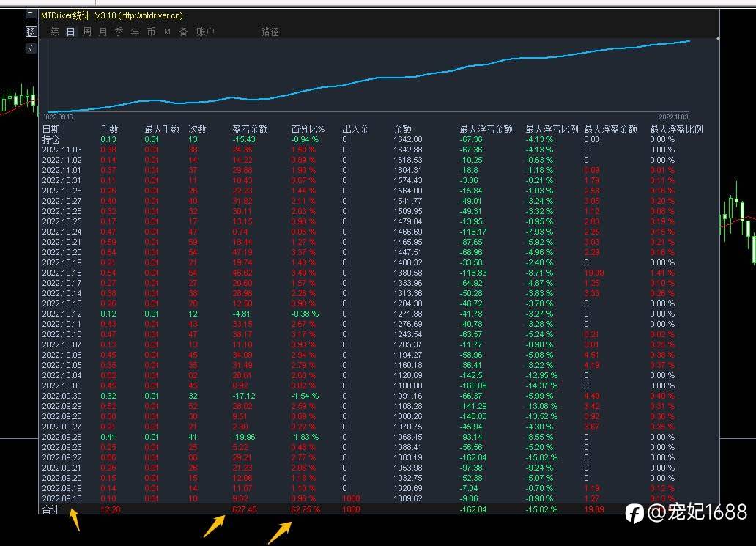Select the 日 daily tab
The width and height of the screenshot is (756, 546).
point(70,32)
